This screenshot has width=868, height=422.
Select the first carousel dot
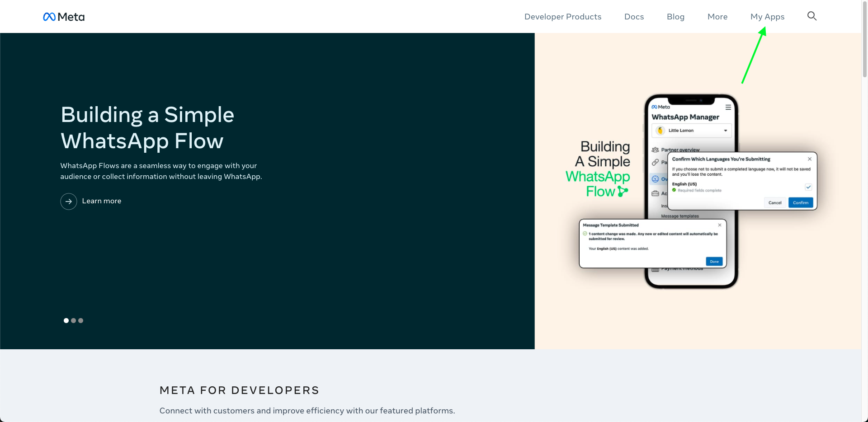(x=66, y=320)
